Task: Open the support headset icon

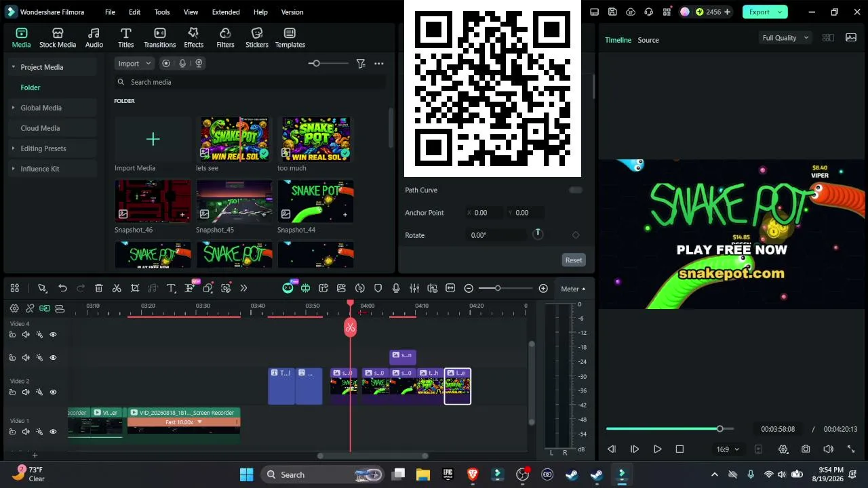Action: click(649, 12)
